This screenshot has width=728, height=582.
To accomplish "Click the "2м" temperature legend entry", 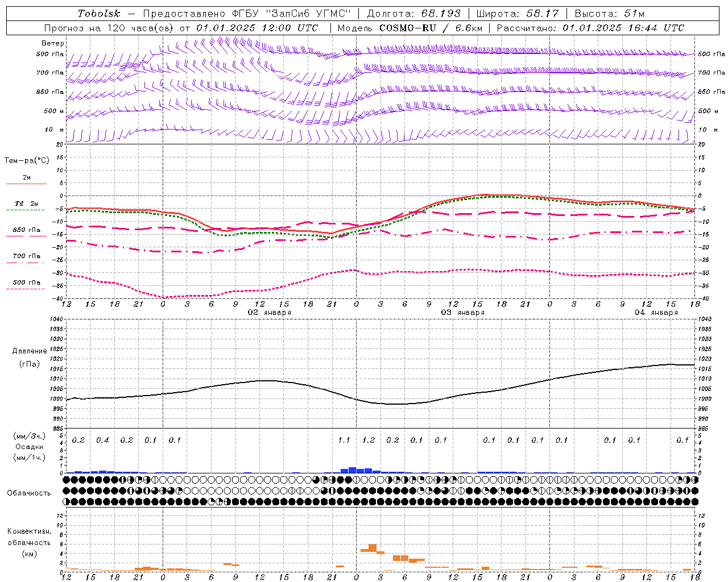I will pyautogui.click(x=27, y=177).
